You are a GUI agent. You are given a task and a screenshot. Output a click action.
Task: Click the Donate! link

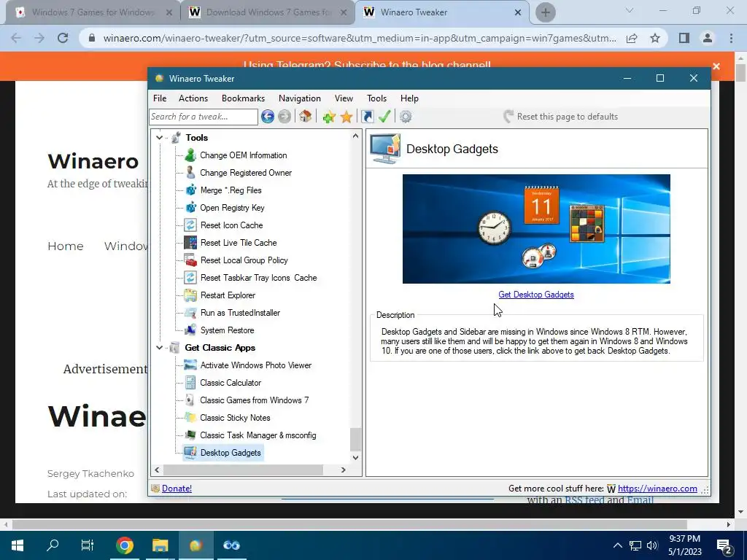(177, 488)
